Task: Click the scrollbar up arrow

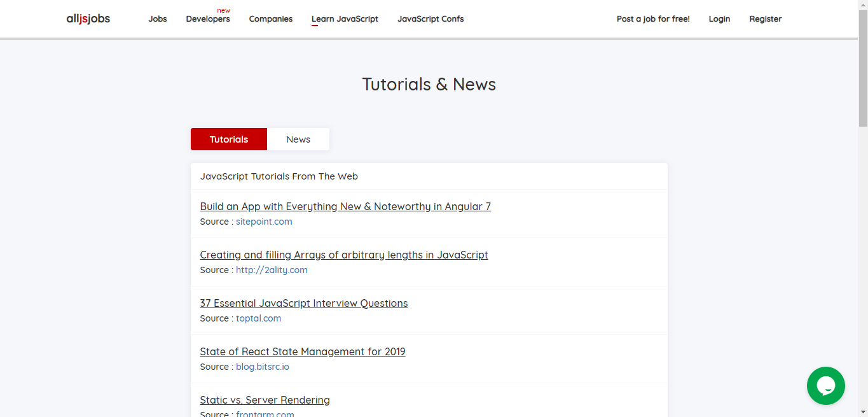Action: [863, 4]
